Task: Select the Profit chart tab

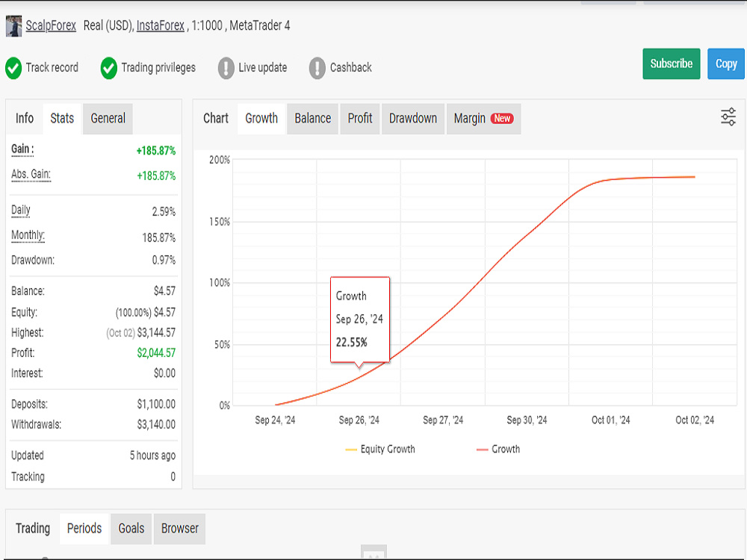Action: (x=360, y=119)
